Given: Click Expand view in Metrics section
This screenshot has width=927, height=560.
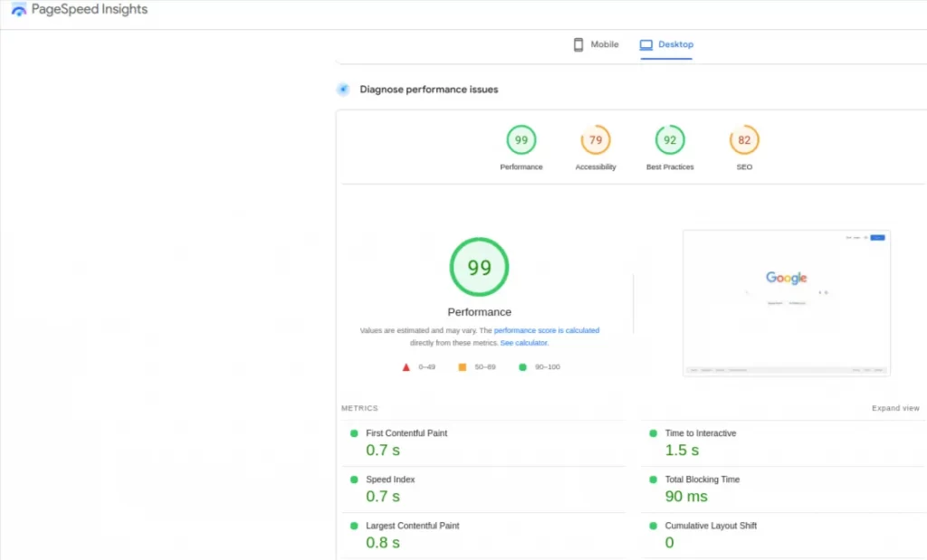Looking at the screenshot, I should coord(895,408).
